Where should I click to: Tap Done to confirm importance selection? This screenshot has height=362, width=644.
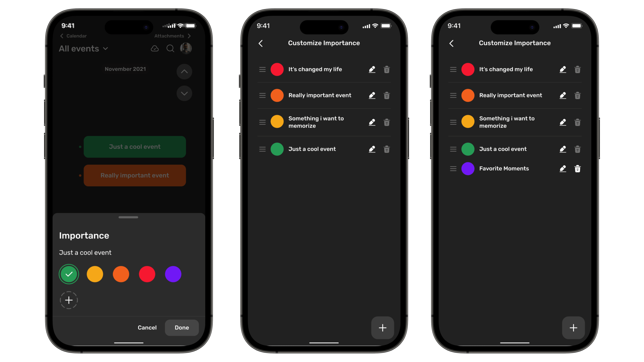coord(182,327)
